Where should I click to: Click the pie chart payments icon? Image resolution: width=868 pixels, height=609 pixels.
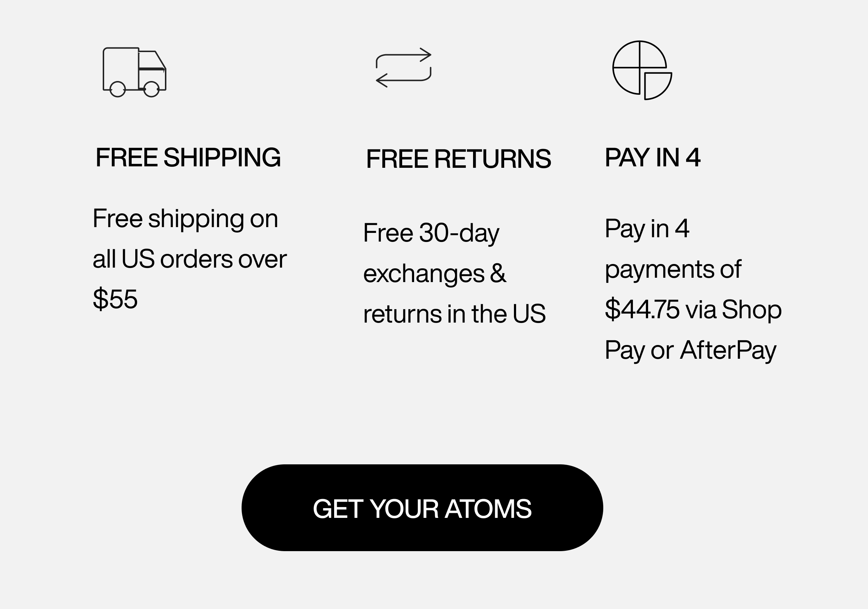pyautogui.click(x=642, y=70)
